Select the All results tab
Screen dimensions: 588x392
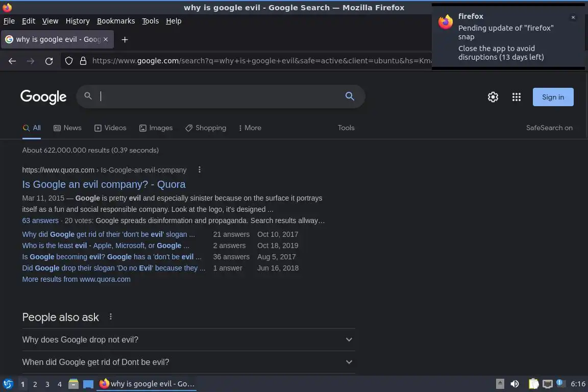tap(32, 128)
